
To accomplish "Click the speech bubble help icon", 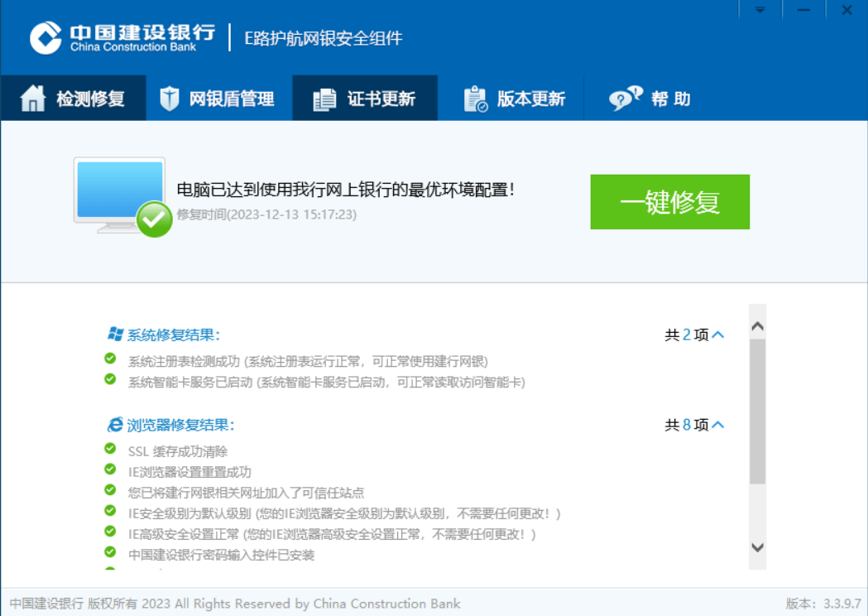I will 625,99.
